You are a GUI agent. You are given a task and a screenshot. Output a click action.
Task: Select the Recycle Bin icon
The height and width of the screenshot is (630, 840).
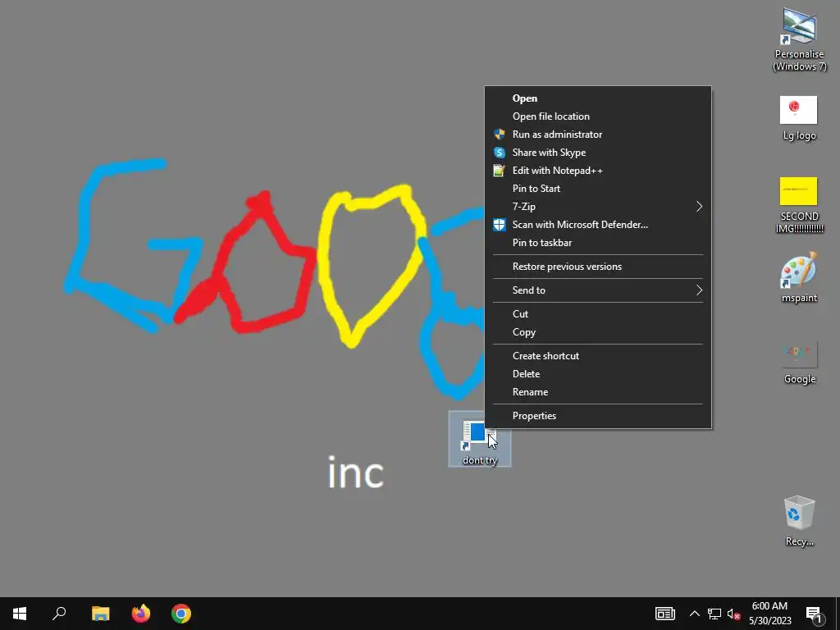[x=799, y=521]
